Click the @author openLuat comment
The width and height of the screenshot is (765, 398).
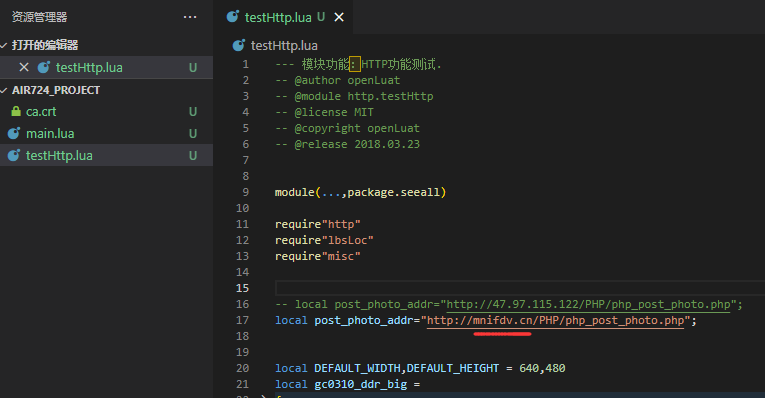pos(337,80)
